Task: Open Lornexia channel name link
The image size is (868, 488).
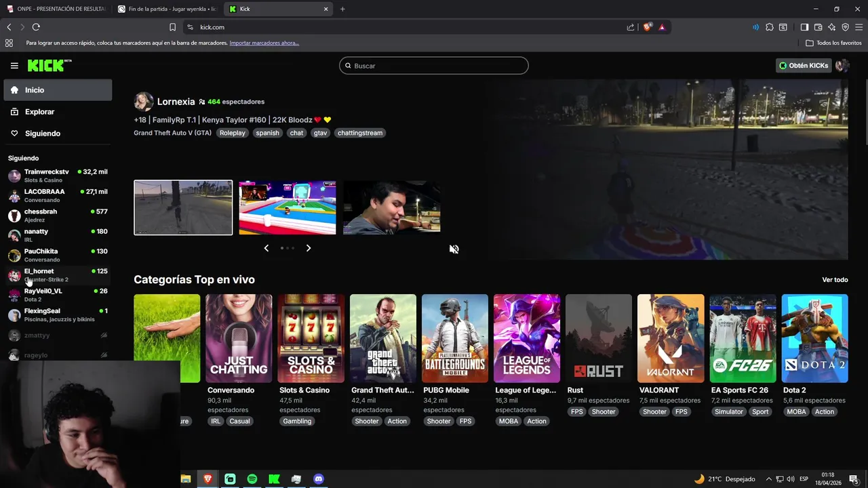Action: [x=176, y=102]
